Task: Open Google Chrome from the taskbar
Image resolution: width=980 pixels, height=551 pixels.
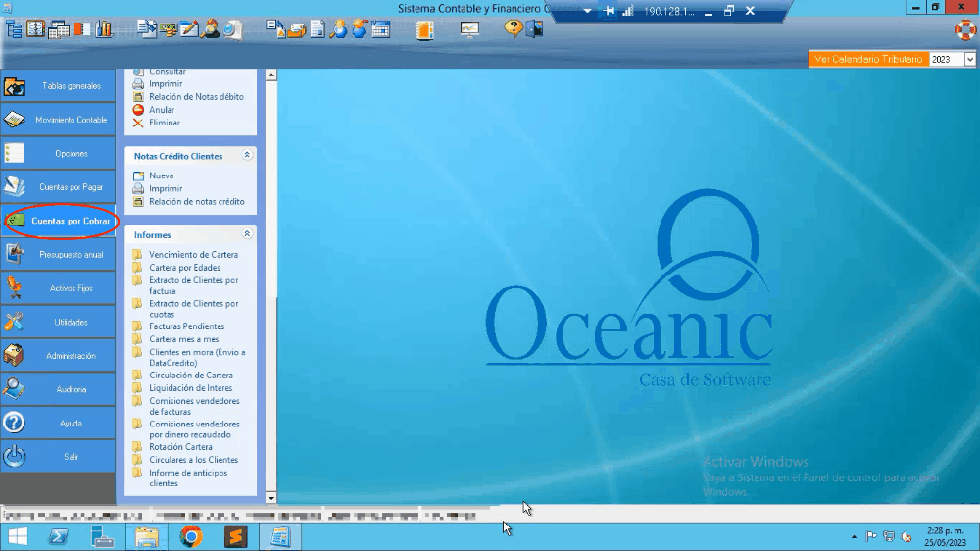Action: 191,536
